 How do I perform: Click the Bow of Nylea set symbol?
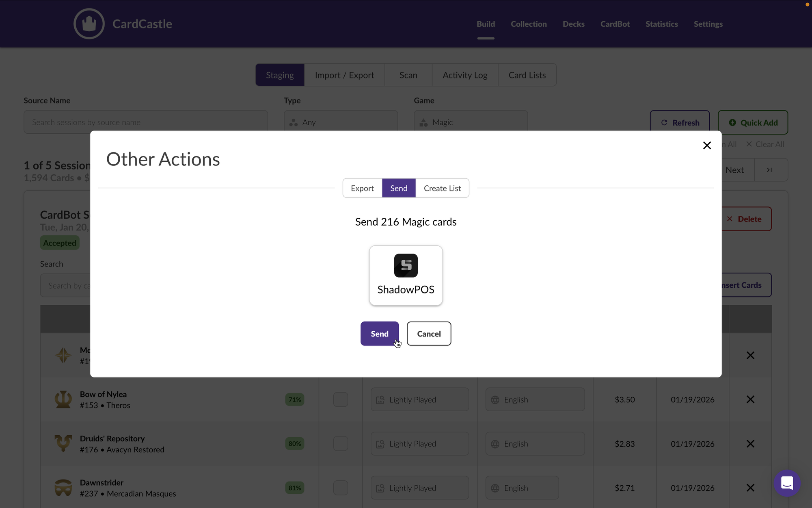(63, 399)
